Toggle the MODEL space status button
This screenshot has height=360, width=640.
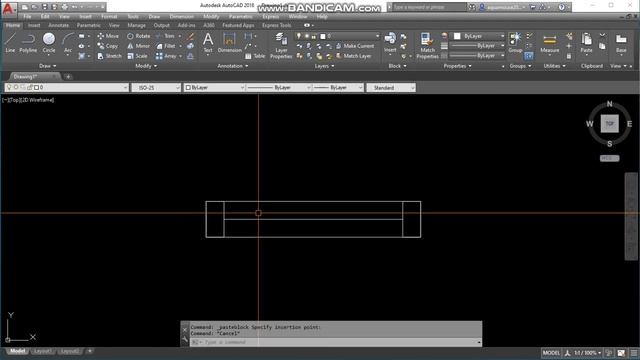pyautogui.click(x=551, y=353)
